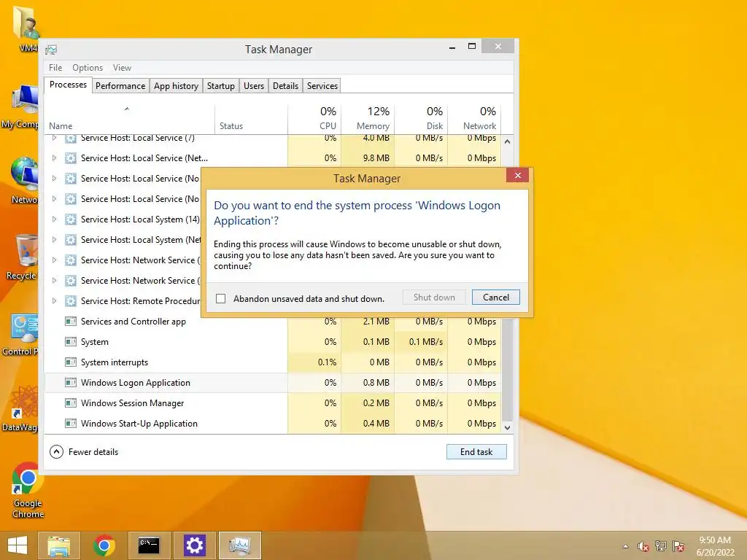Expand Service Host: Remote Procedure row
Viewport: 747px width, 560px height.
click(54, 300)
